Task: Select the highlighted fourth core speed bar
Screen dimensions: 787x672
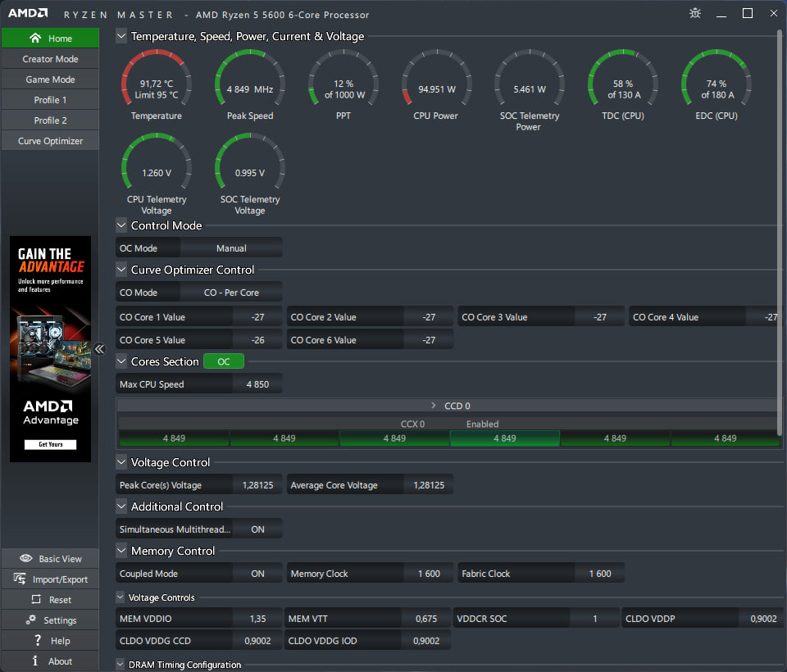Action: tap(505, 438)
